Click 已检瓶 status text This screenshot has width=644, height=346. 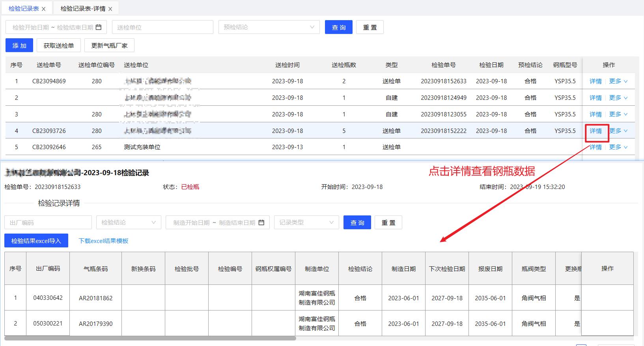pyautogui.click(x=190, y=187)
